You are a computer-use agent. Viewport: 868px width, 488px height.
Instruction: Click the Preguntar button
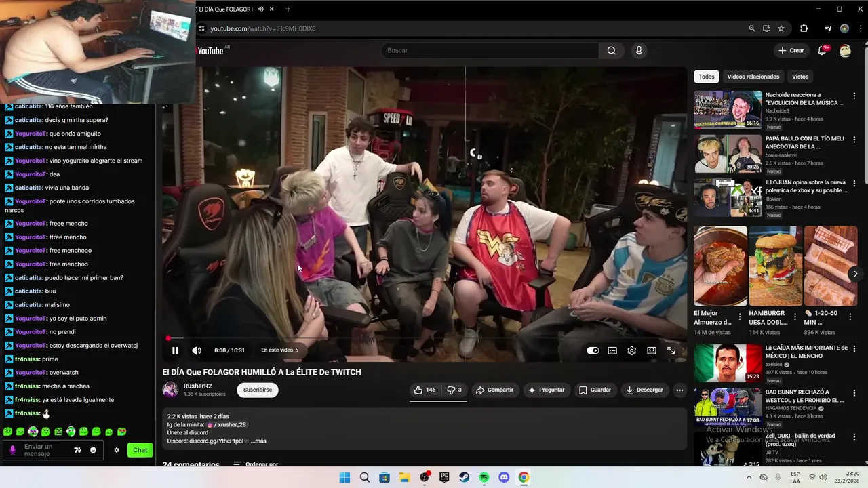tap(546, 390)
